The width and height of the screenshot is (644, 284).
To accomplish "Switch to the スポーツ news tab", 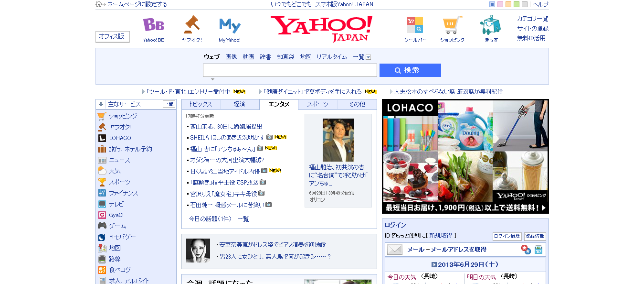I will tap(317, 104).
